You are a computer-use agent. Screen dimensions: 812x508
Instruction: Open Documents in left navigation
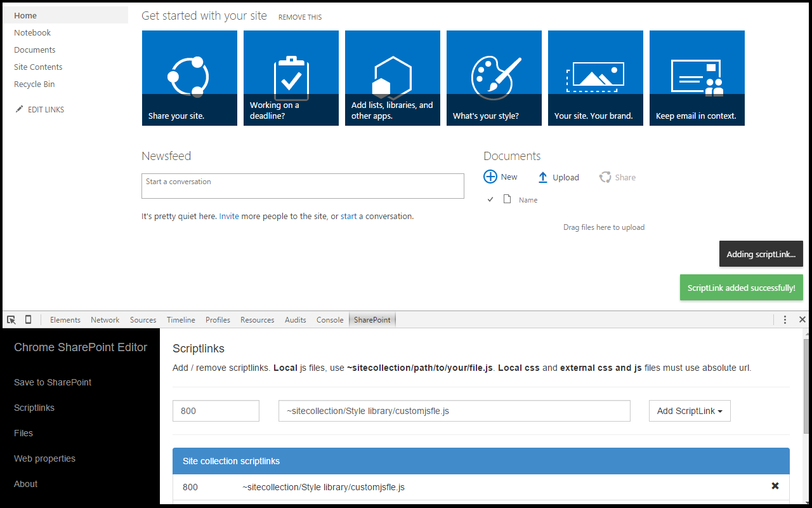(x=35, y=50)
